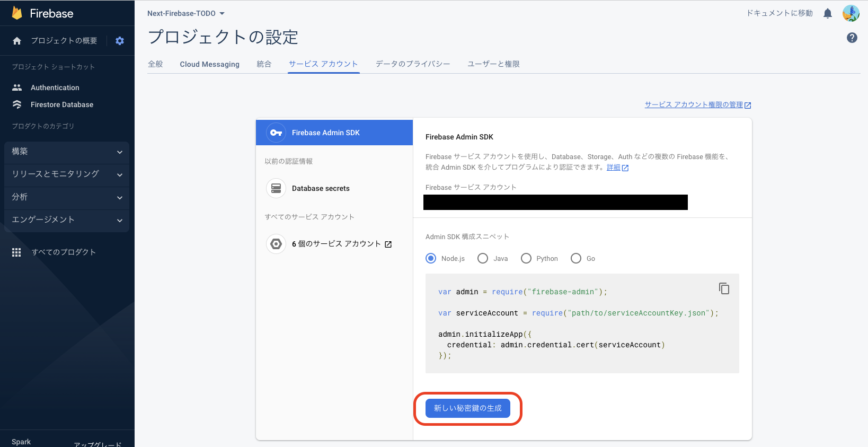Switch to the Cloud Messaging tab

click(209, 64)
